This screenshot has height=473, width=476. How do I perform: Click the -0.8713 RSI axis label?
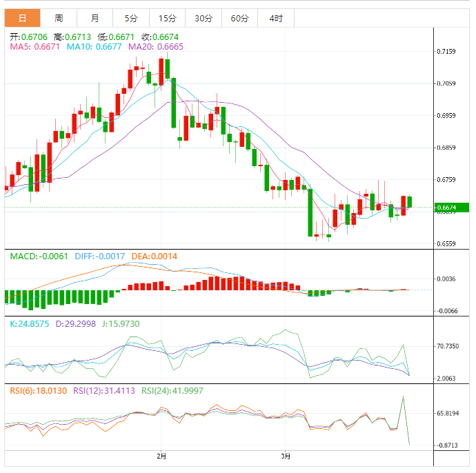(447, 445)
